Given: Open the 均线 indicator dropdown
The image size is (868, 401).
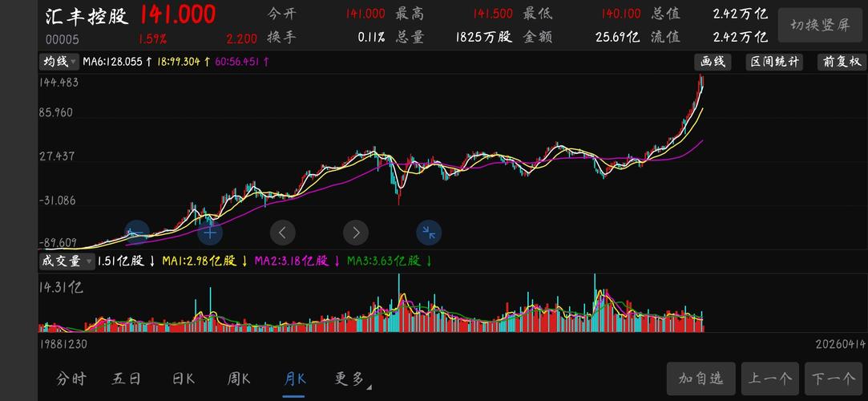Looking at the screenshot, I should 59,62.
